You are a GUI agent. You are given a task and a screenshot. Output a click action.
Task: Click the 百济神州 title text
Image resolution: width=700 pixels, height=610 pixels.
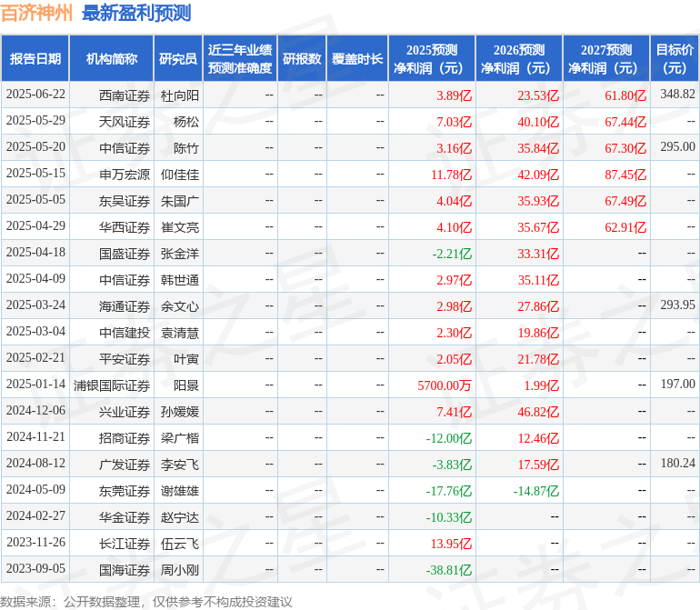click(36, 13)
